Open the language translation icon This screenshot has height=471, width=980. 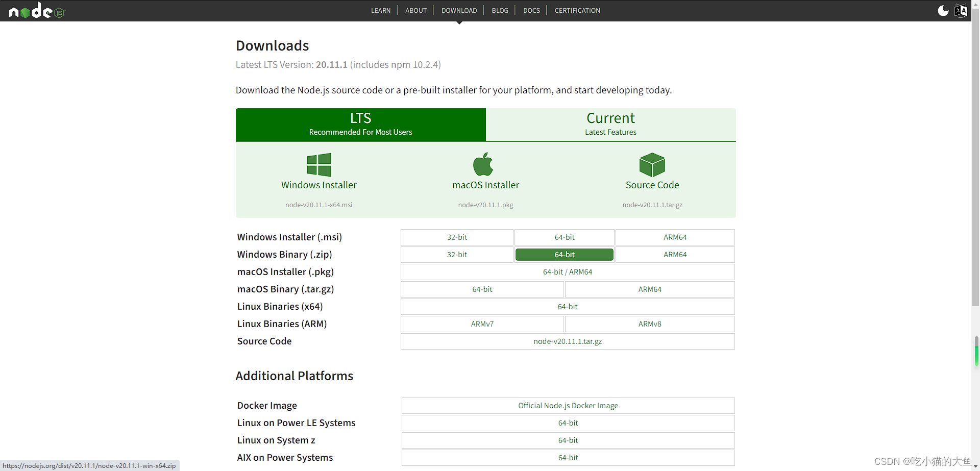coord(961,11)
